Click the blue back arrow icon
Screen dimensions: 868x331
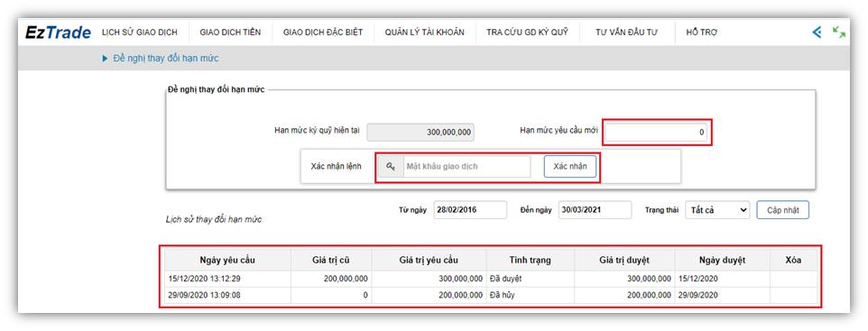coord(817,32)
